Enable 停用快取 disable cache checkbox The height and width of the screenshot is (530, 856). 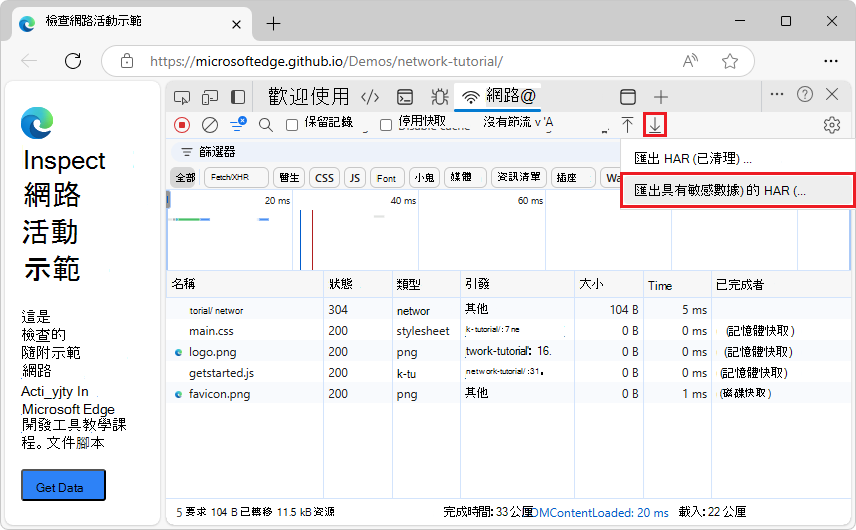(386, 125)
